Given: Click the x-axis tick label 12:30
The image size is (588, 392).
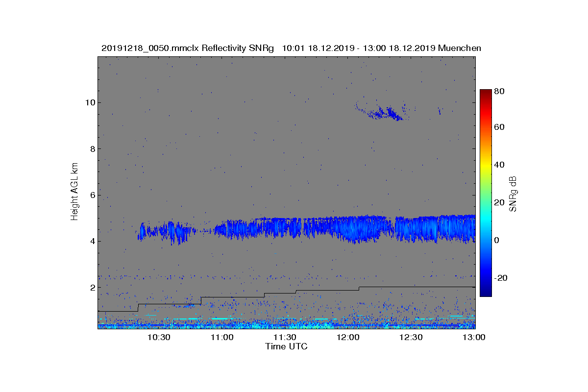Looking at the screenshot, I should (411, 337).
